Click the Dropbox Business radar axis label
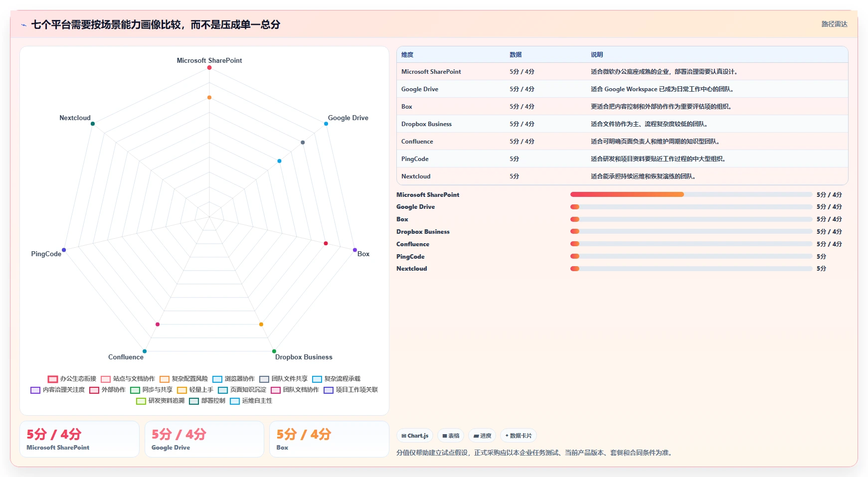Viewport: 868px width, 477px height. [x=304, y=357]
